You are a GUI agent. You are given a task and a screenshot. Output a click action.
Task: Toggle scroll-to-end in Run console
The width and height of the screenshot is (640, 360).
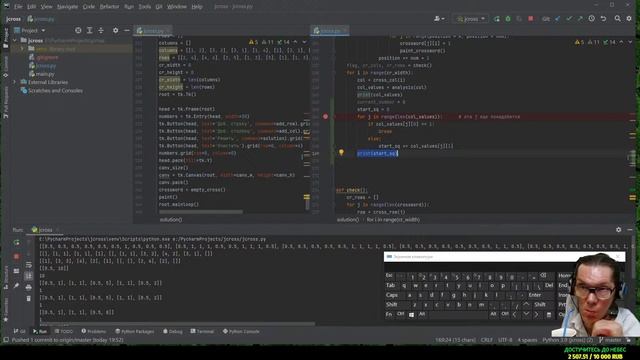coord(29,276)
